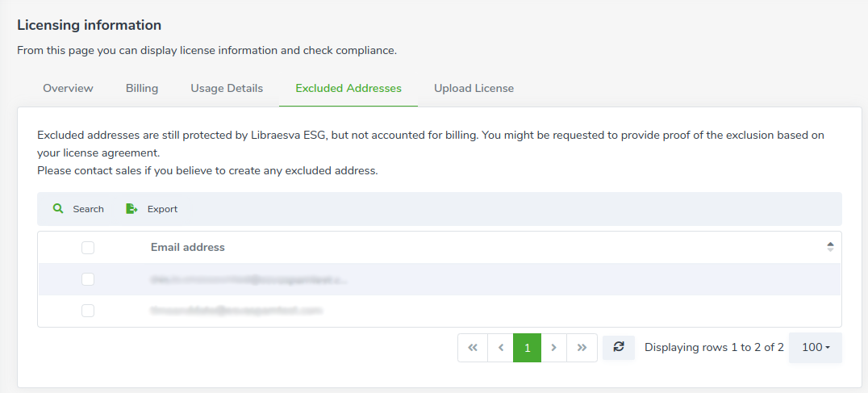868x393 pixels.
Task: Click the green Search magnifier icon
Action: 58,209
